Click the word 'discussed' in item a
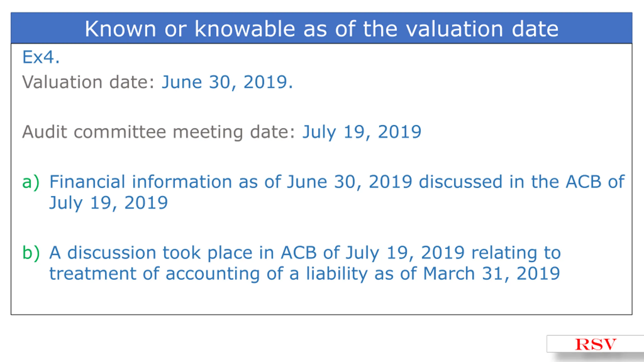The height and width of the screenshot is (362, 644). point(461,182)
